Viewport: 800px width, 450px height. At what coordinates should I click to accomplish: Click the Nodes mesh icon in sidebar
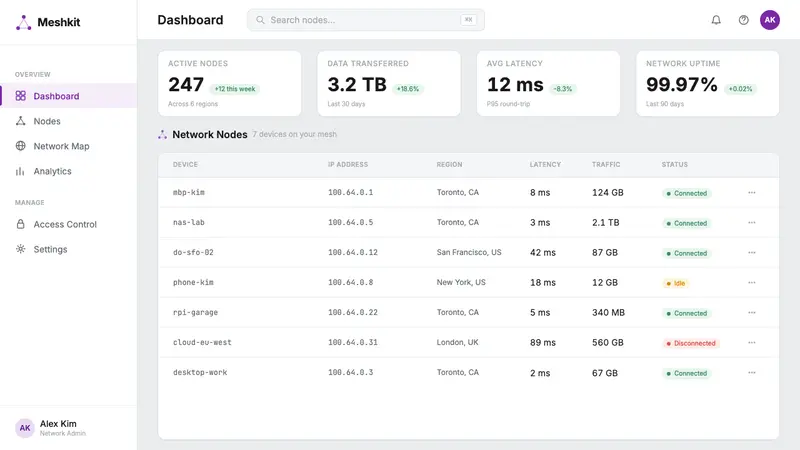pos(20,121)
